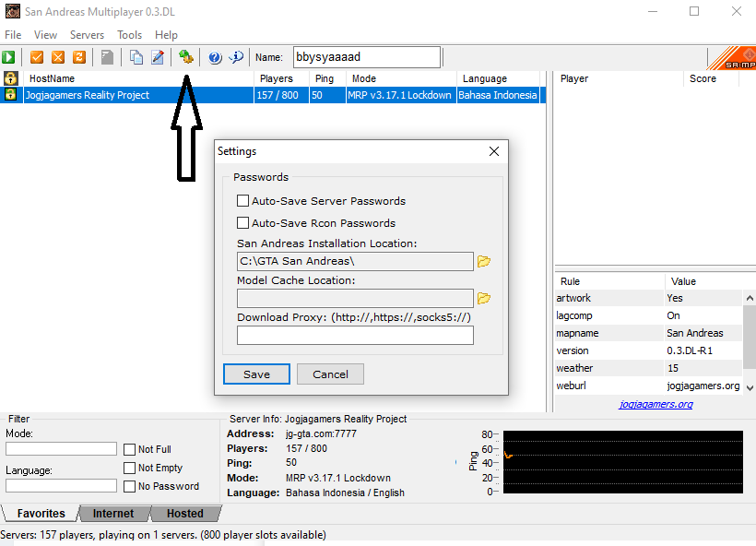Switch to the Internet tab
This screenshot has width=756, height=546.
(x=113, y=513)
